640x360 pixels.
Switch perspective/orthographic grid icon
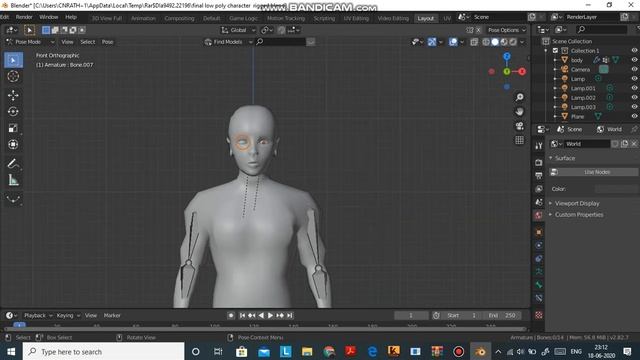[520, 140]
